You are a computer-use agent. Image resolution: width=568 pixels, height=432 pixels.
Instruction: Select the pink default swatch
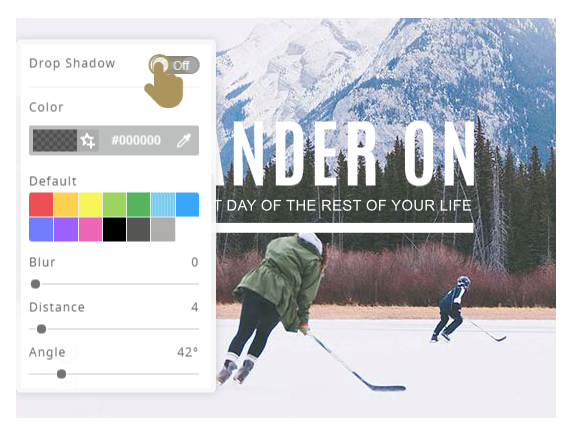90,229
